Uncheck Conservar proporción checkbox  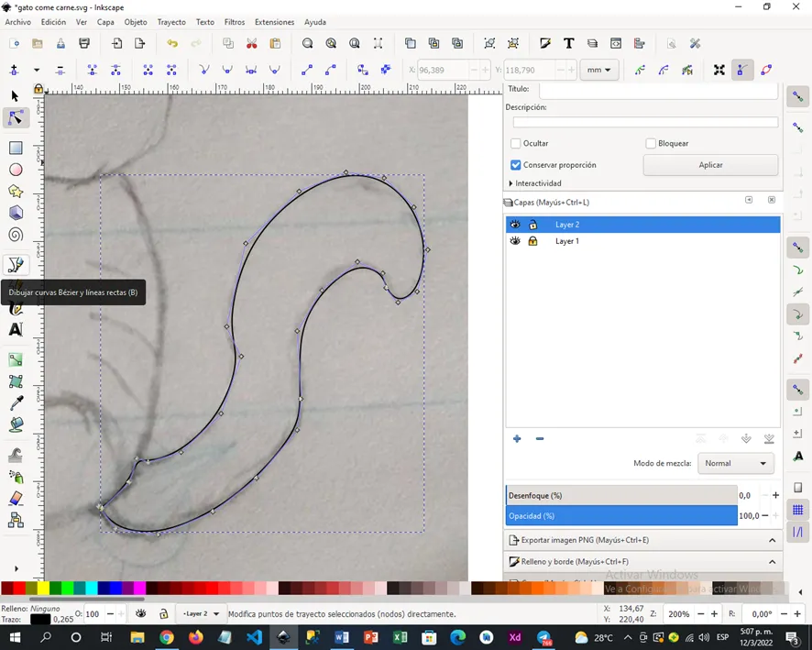[x=515, y=165]
